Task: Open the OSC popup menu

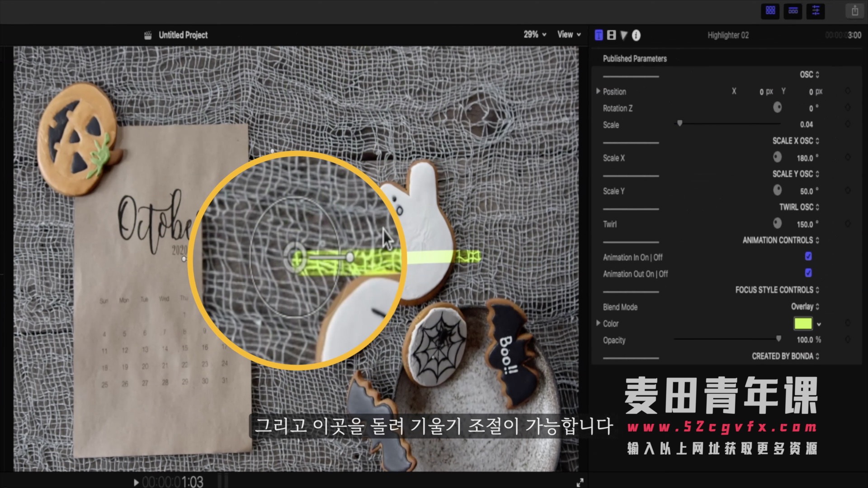Action: point(809,75)
